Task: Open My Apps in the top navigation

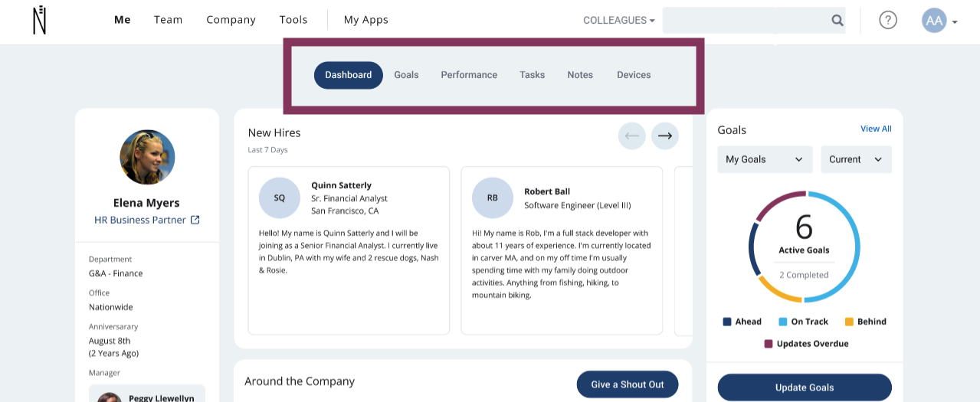Action: tap(365, 20)
